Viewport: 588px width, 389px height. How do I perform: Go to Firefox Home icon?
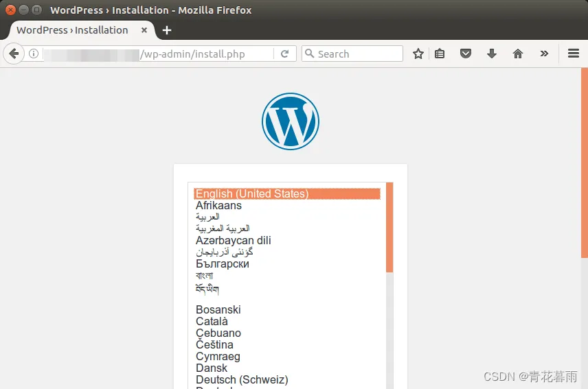pos(518,54)
